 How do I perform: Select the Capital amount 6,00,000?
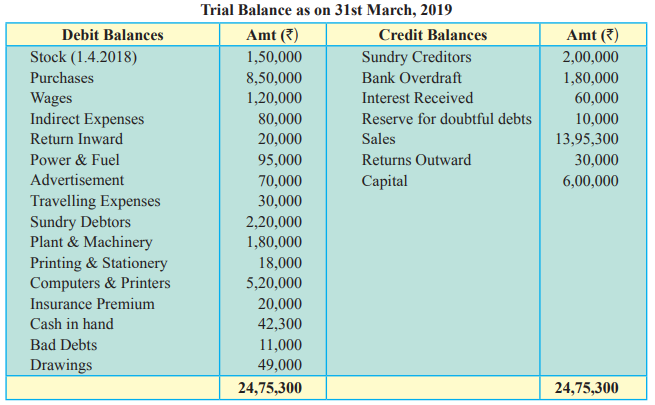(x=591, y=181)
